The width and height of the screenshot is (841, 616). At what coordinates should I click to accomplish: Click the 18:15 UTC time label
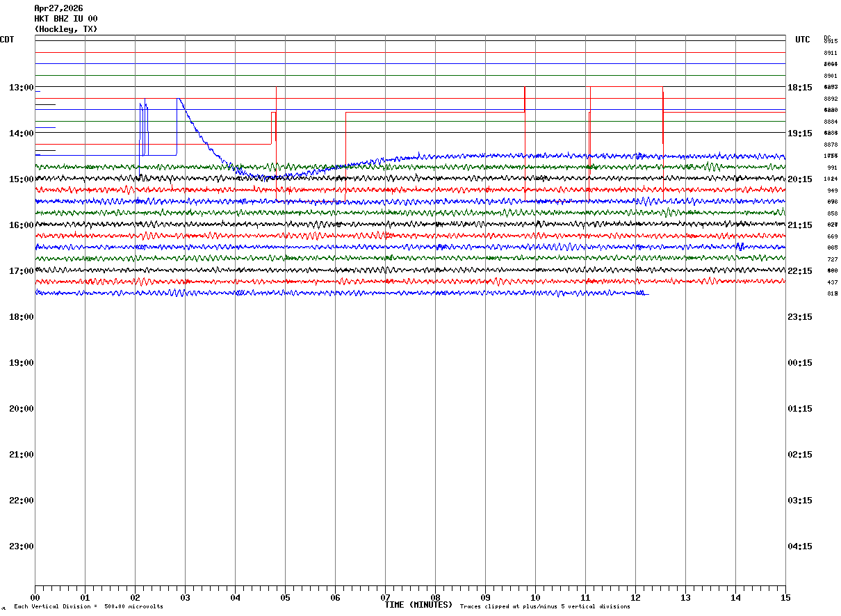coord(800,88)
